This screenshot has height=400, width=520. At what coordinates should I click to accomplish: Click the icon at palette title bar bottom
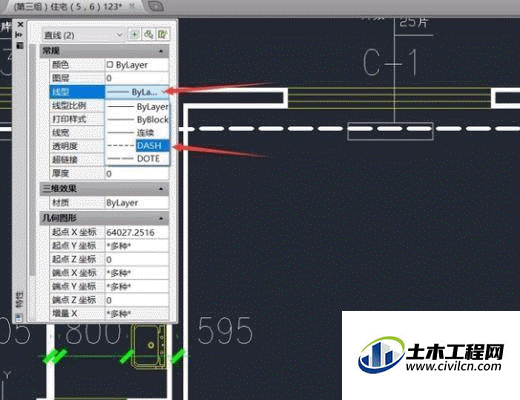tap(19, 317)
